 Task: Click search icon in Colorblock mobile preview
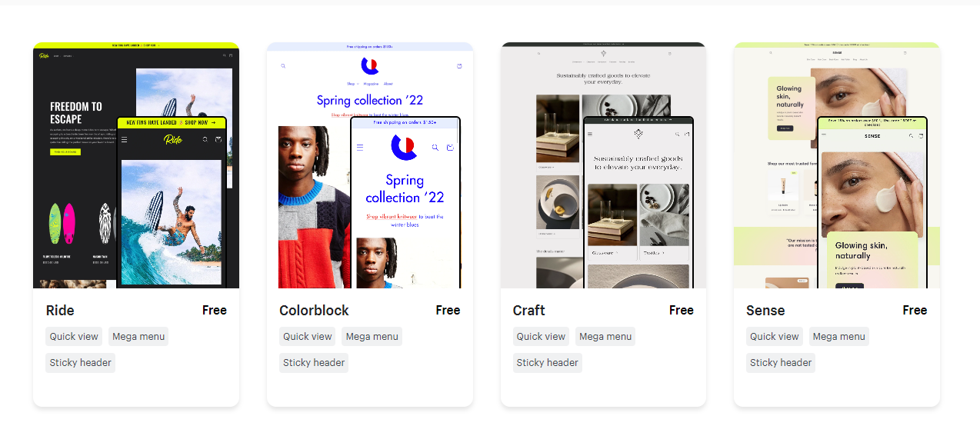click(x=435, y=147)
